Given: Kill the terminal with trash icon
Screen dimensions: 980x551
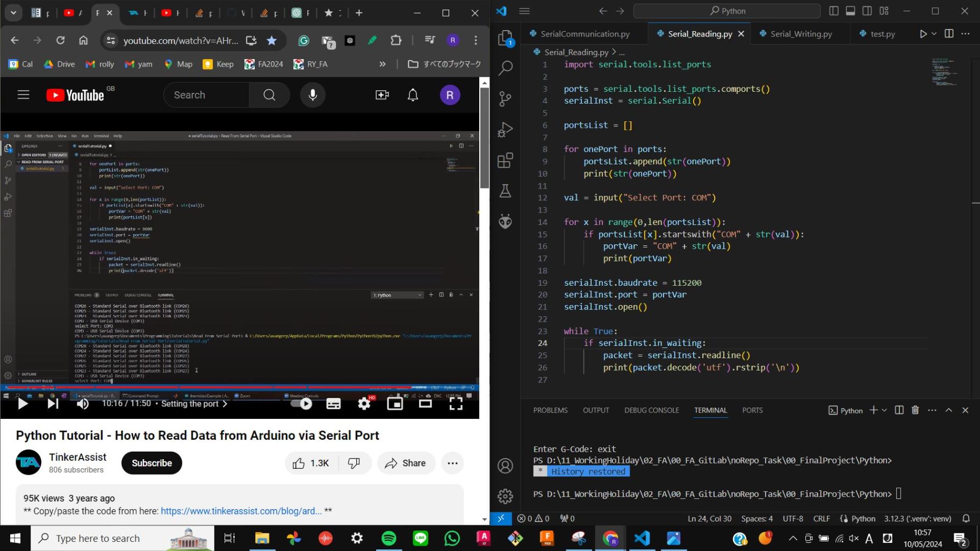Looking at the screenshot, I should 916,410.
